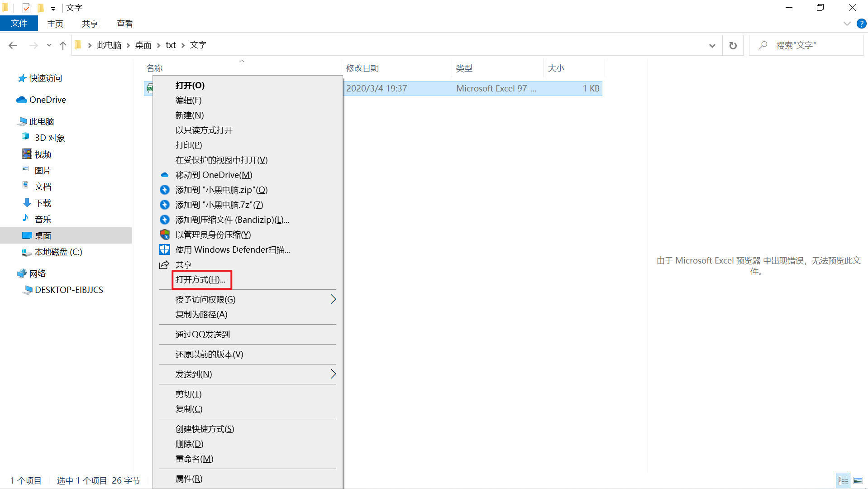Viewport: 868px width, 489px height.
Task: Switch to large icons view in status bar
Action: [858, 480]
